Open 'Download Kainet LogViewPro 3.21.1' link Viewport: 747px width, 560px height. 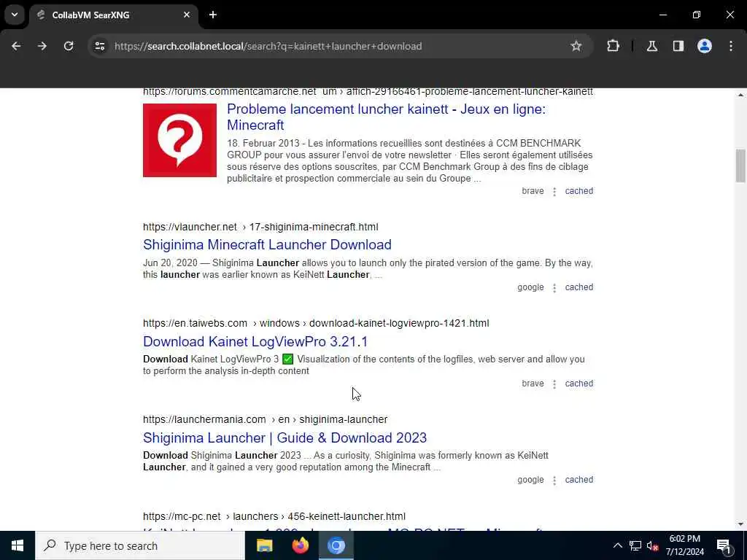point(255,341)
